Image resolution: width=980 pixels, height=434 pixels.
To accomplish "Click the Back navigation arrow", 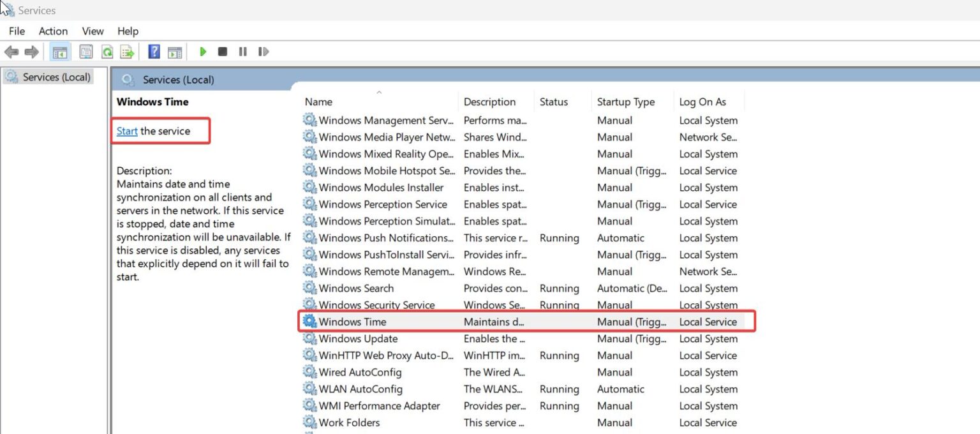I will pos(11,52).
